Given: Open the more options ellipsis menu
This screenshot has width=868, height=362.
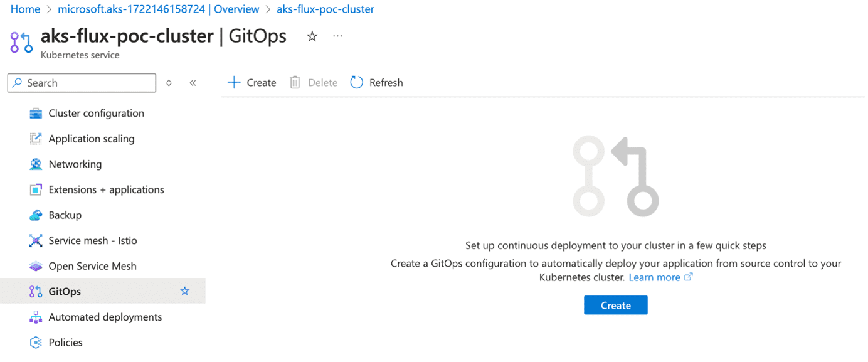Looking at the screenshot, I should [x=338, y=36].
